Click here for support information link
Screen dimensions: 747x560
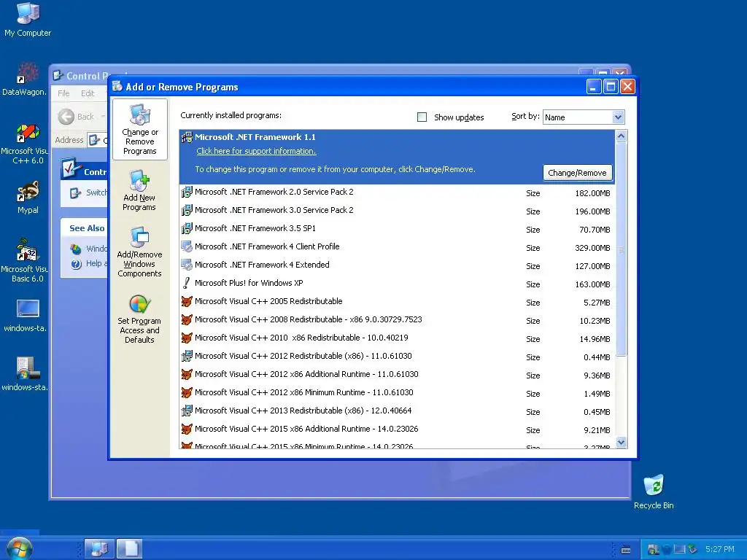pos(256,151)
